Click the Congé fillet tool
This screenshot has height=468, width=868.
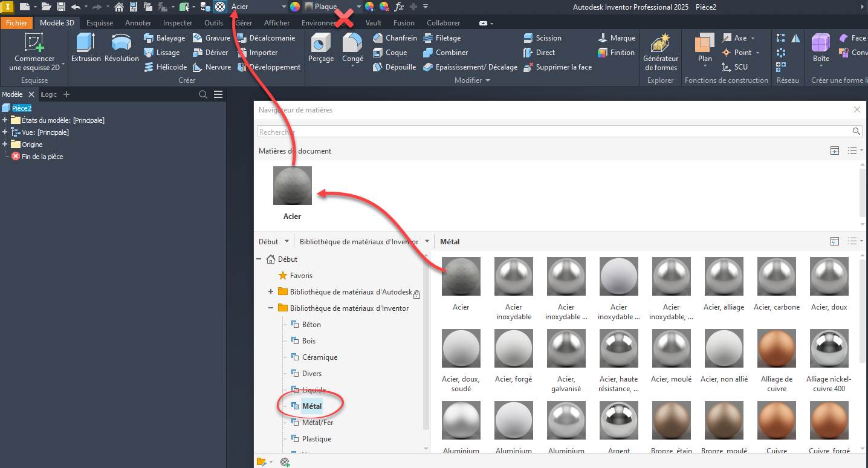coord(352,48)
